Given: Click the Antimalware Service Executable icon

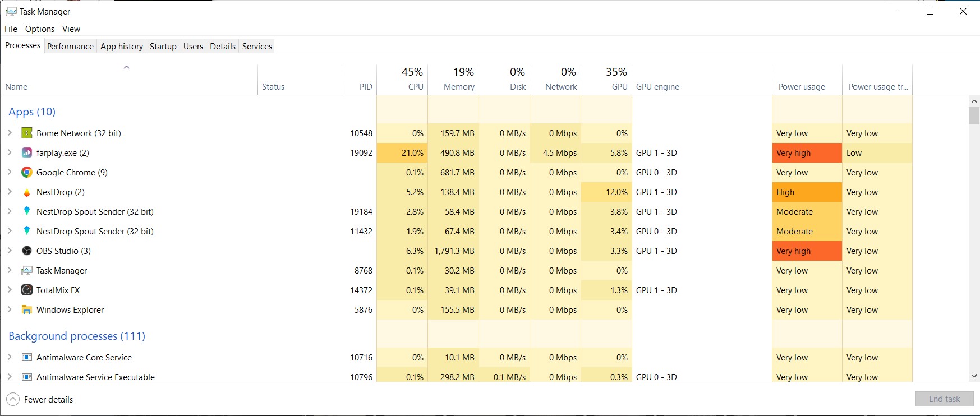Looking at the screenshot, I should coord(26,377).
